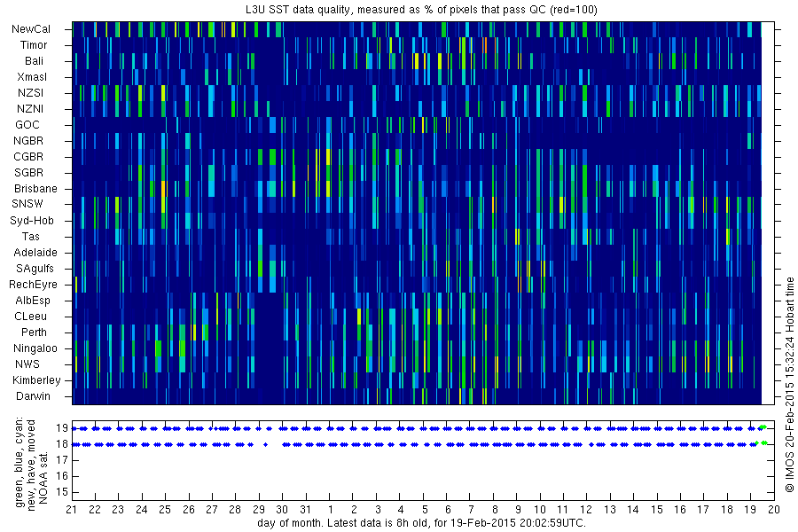798x532 pixels.
Task: Select the SGBR row label
Action: 29,173
